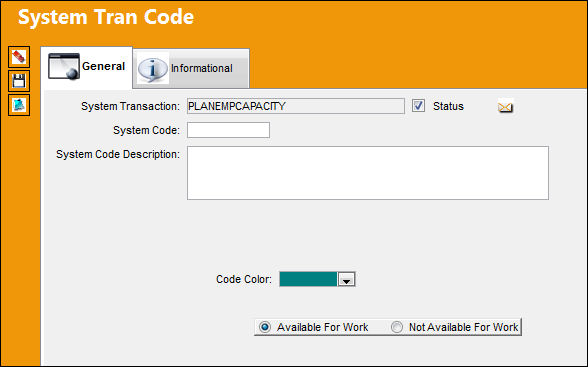Focus the System Code input field

click(228, 130)
